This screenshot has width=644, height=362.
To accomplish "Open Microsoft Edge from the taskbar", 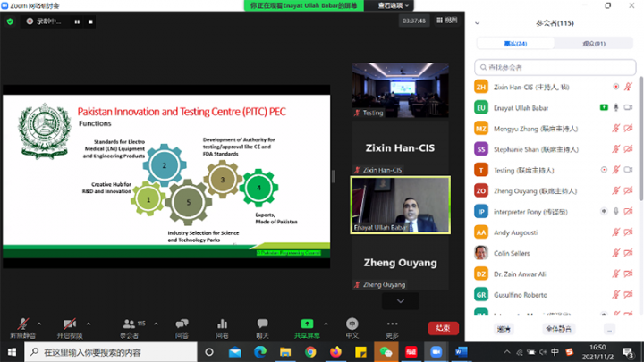I will (x=260, y=352).
